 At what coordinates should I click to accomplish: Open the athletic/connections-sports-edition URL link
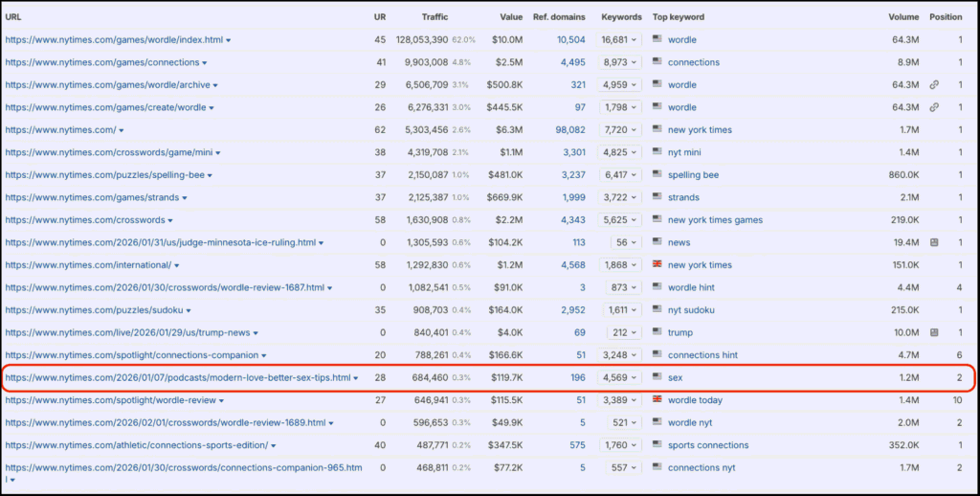[x=136, y=445]
